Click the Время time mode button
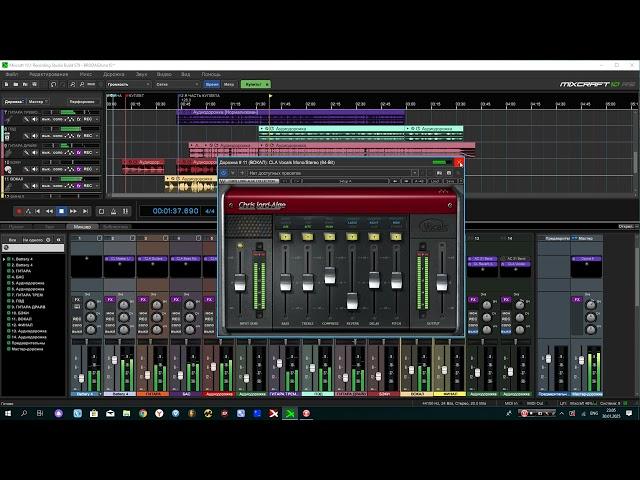Viewport: 640px width, 480px height. [x=212, y=84]
